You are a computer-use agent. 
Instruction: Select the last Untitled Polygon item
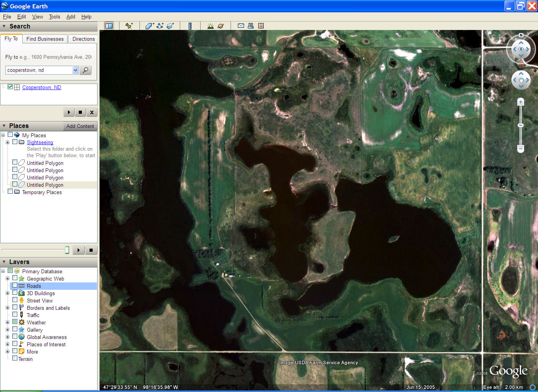tap(45, 185)
